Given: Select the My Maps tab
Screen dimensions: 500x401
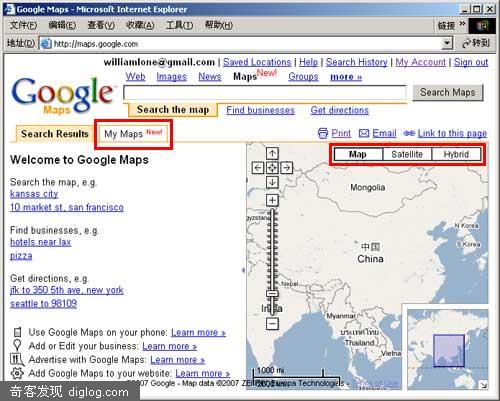Looking at the screenshot, I should click(133, 134).
